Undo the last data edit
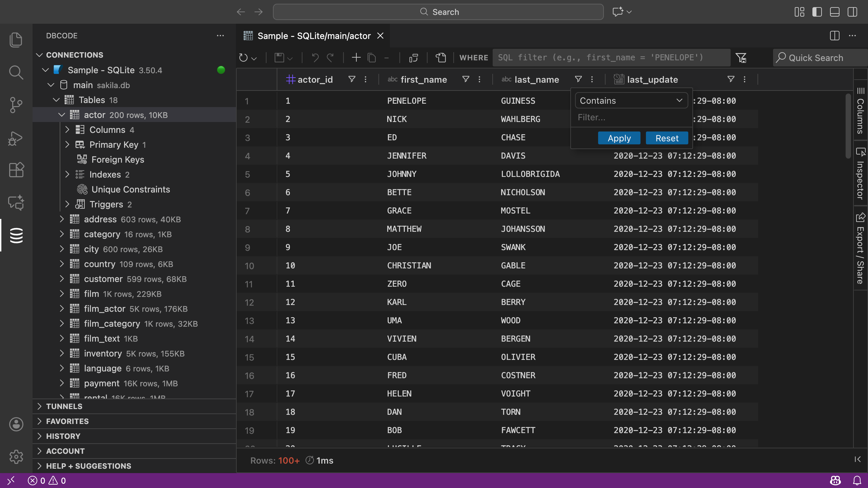 coord(315,58)
